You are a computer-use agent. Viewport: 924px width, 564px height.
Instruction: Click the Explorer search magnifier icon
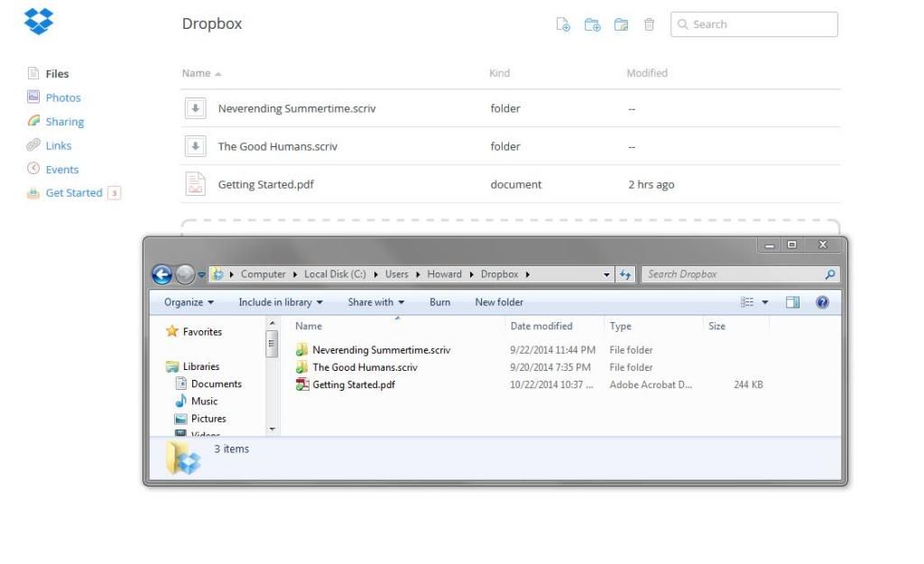click(x=830, y=274)
